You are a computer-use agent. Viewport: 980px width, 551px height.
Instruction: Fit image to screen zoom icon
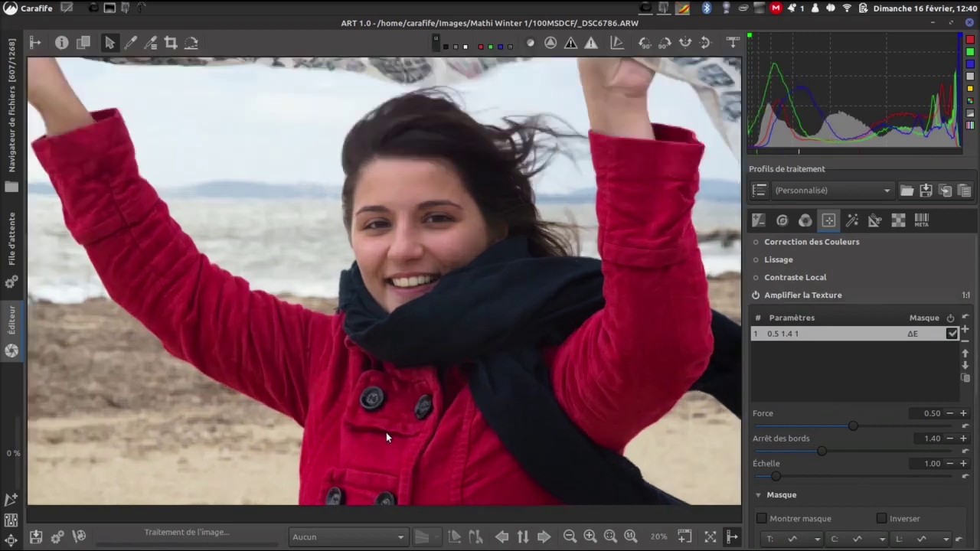[x=610, y=537]
